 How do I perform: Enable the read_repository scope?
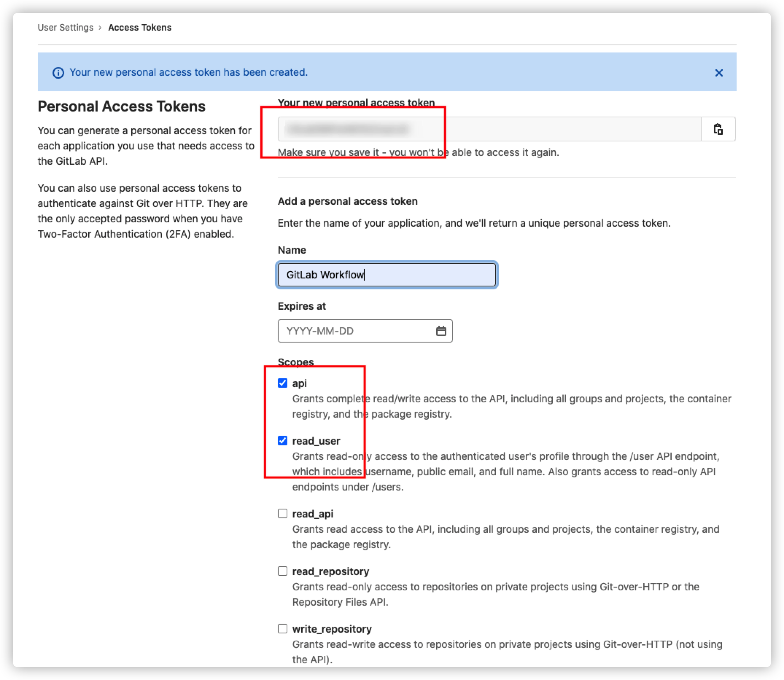283,571
